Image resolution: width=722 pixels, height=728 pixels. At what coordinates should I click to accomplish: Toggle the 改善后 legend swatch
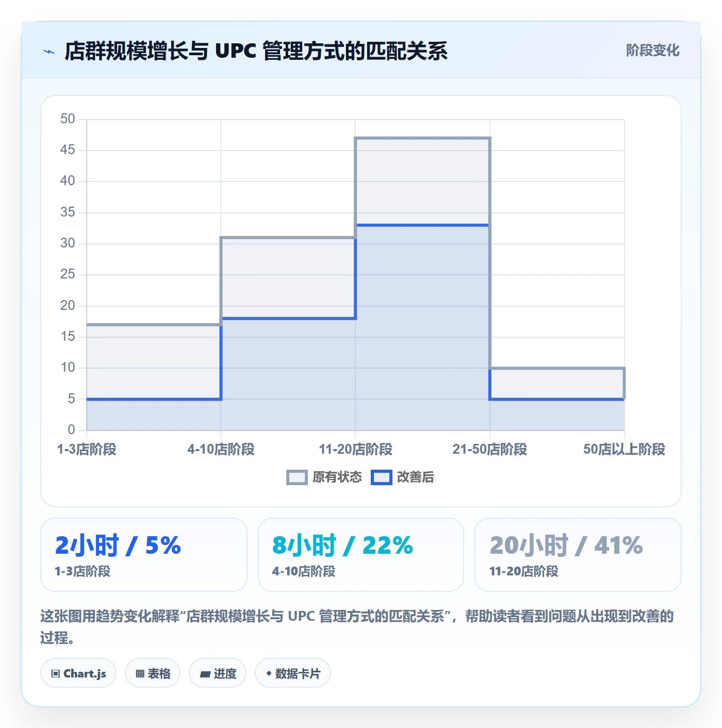[x=382, y=477]
